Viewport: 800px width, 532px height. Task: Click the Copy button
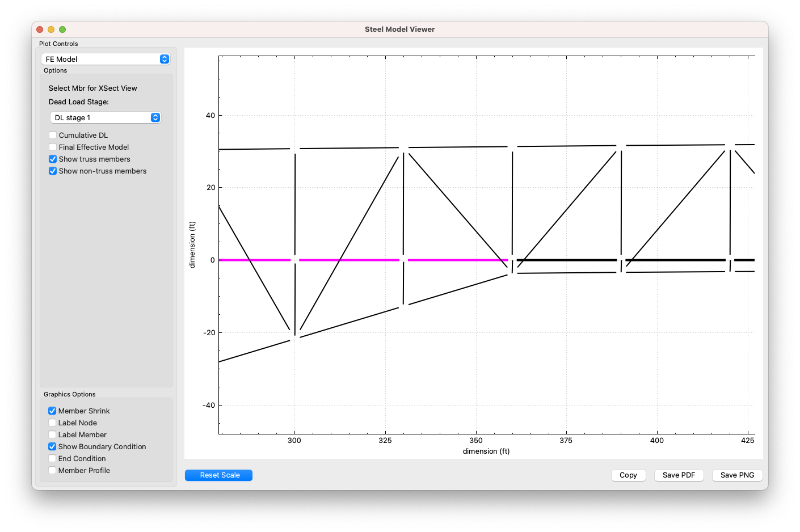click(628, 475)
